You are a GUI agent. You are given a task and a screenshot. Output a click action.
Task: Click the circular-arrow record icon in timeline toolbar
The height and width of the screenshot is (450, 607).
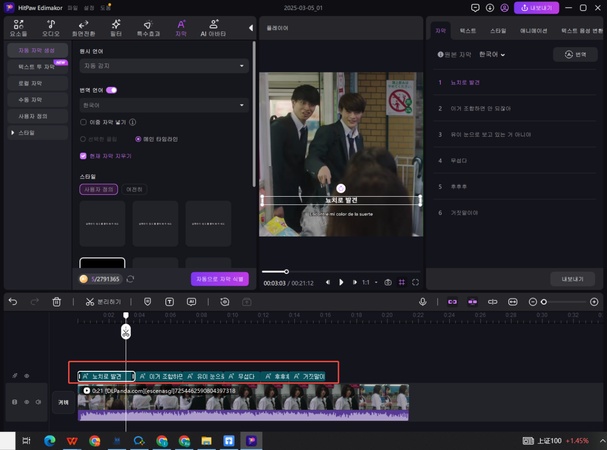225,302
